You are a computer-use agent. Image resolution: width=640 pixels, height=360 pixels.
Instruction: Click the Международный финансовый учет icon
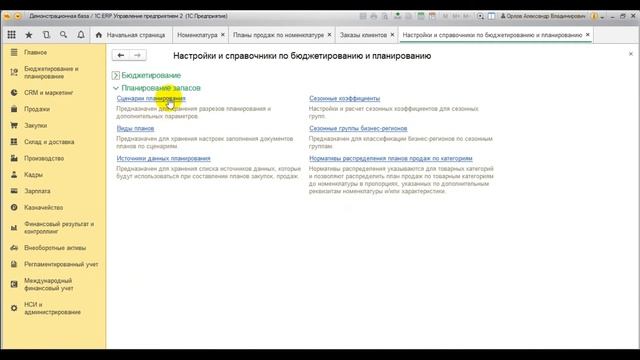point(14,284)
